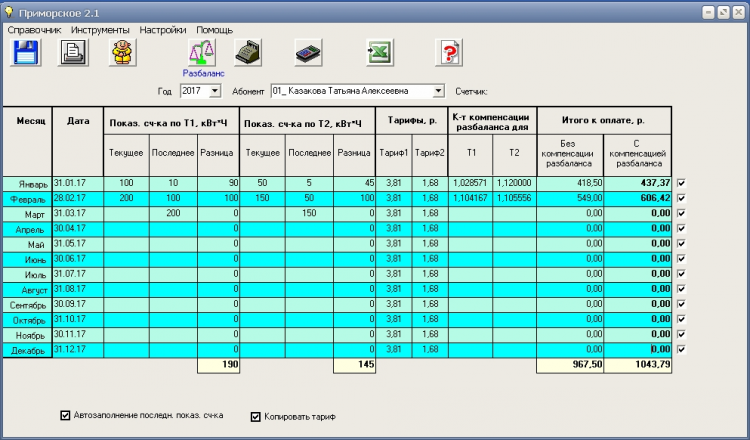This screenshot has height=440, width=750.
Task: Disable Автозаполнение последн. показ. сч-ка checkbox
Action: click(66, 415)
